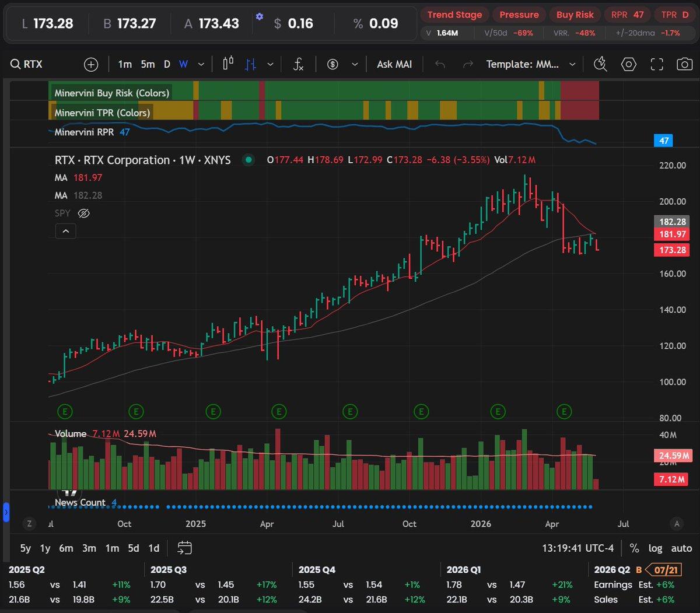
Task: Click the quick search lightning icon
Action: (600, 64)
